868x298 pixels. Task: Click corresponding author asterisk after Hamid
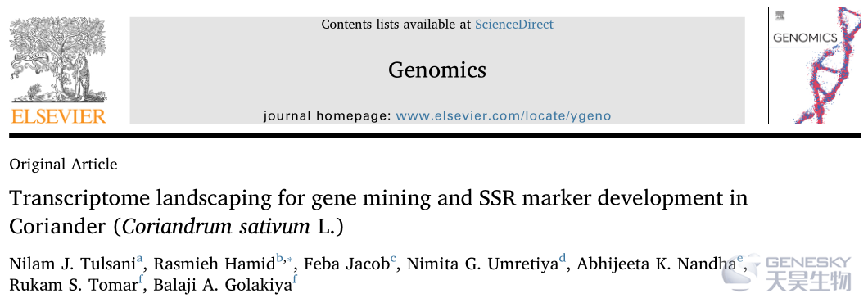(289, 258)
